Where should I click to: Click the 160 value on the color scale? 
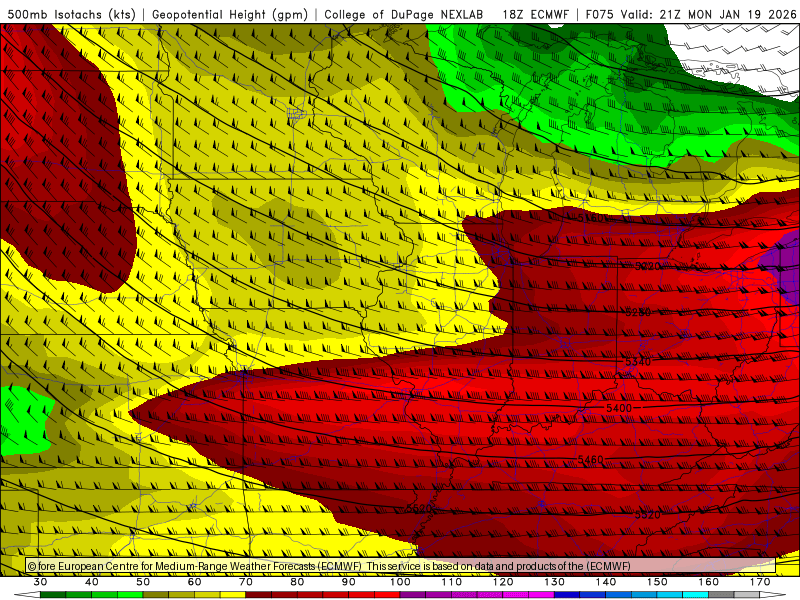pos(709,582)
